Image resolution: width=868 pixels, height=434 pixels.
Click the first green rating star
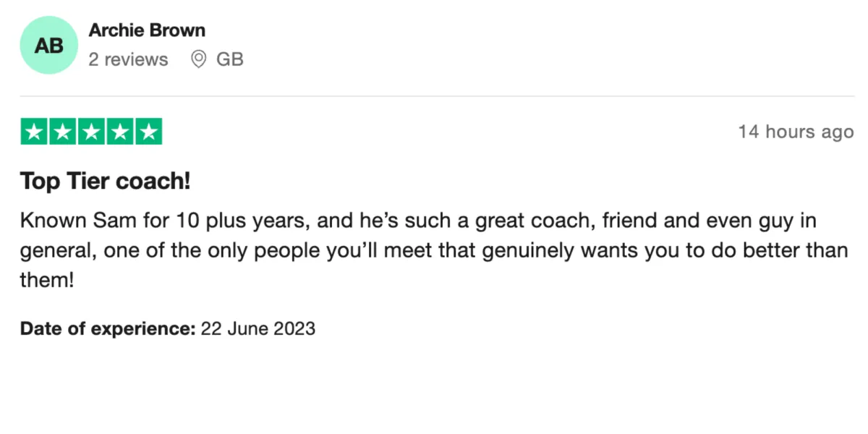(33, 132)
